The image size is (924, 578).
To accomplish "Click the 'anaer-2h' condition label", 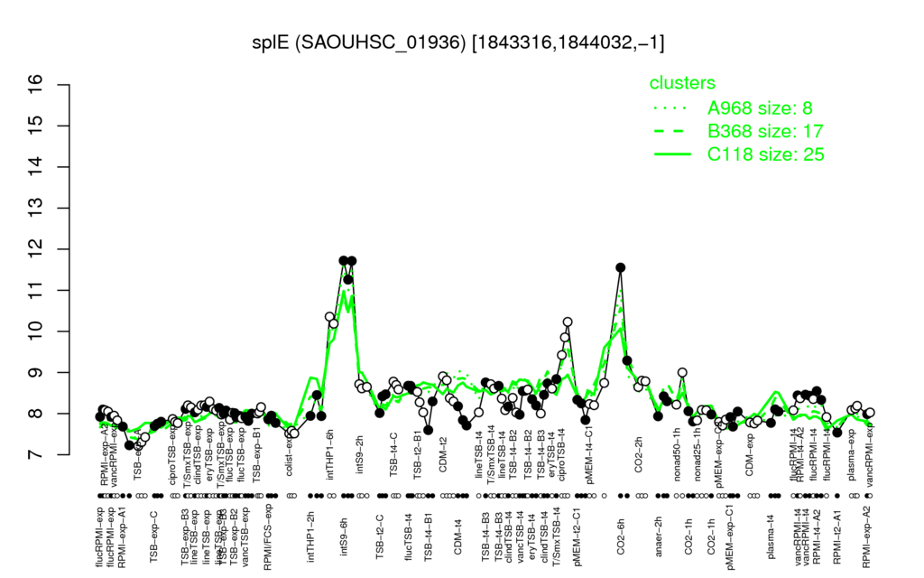I will click(658, 536).
